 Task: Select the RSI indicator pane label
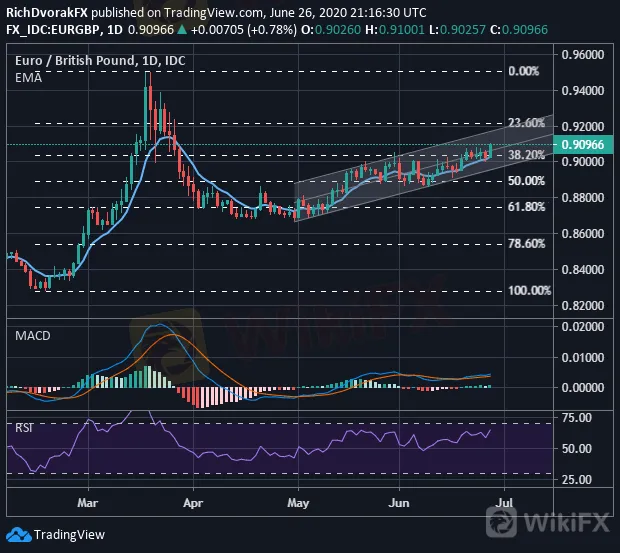[x=25, y=426]
